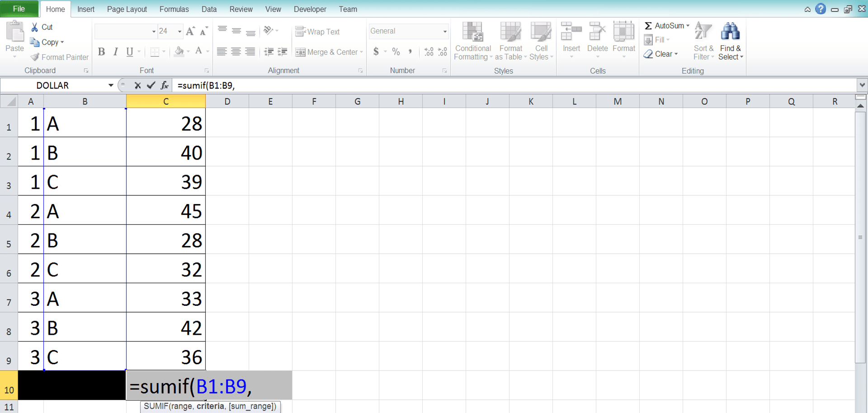The image size is (868, 413).
Task: Expand the AutoSum dropdown arrow
Action: coord(688,26)
